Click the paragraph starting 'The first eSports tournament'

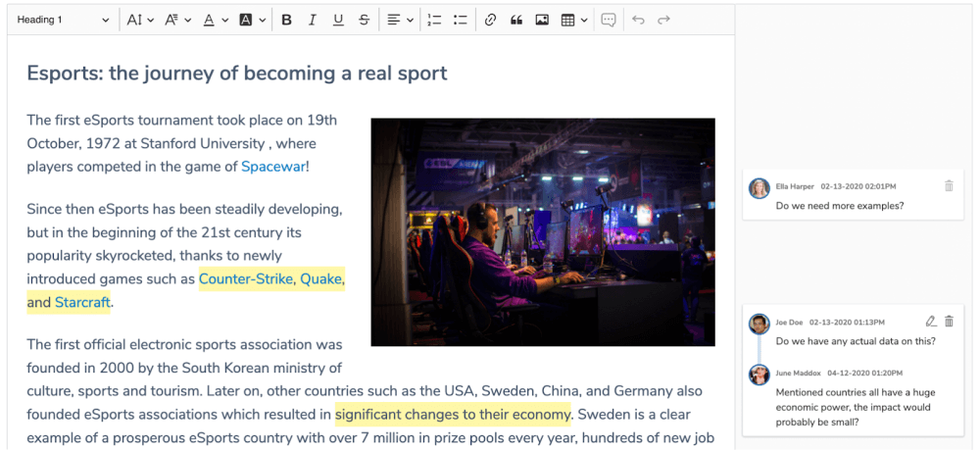182,144
